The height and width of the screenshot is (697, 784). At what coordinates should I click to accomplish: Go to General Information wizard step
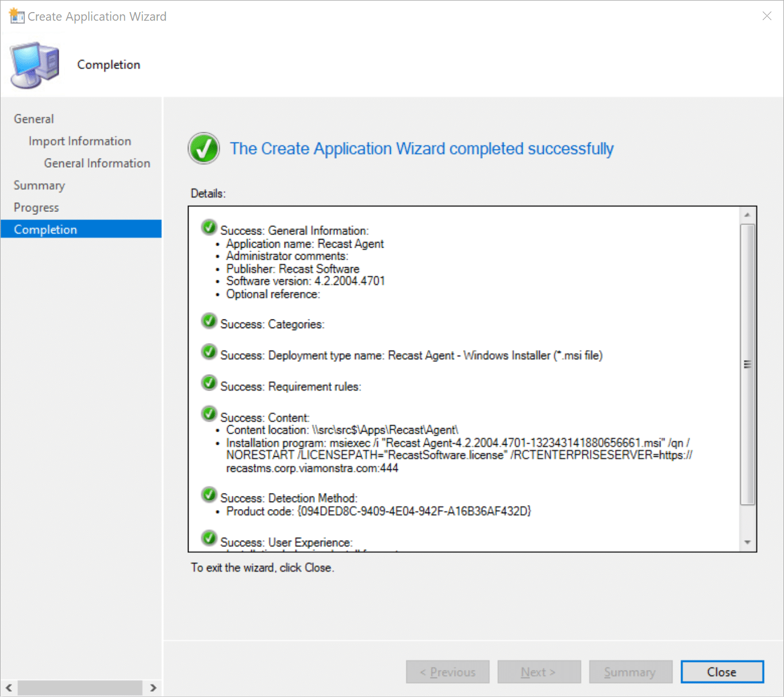pos(97,163)
